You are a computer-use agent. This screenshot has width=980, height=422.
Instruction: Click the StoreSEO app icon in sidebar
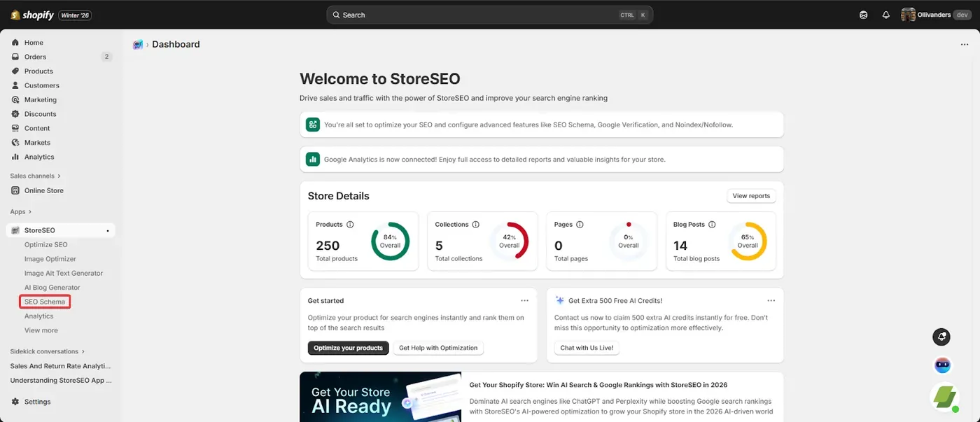(15, 230)
